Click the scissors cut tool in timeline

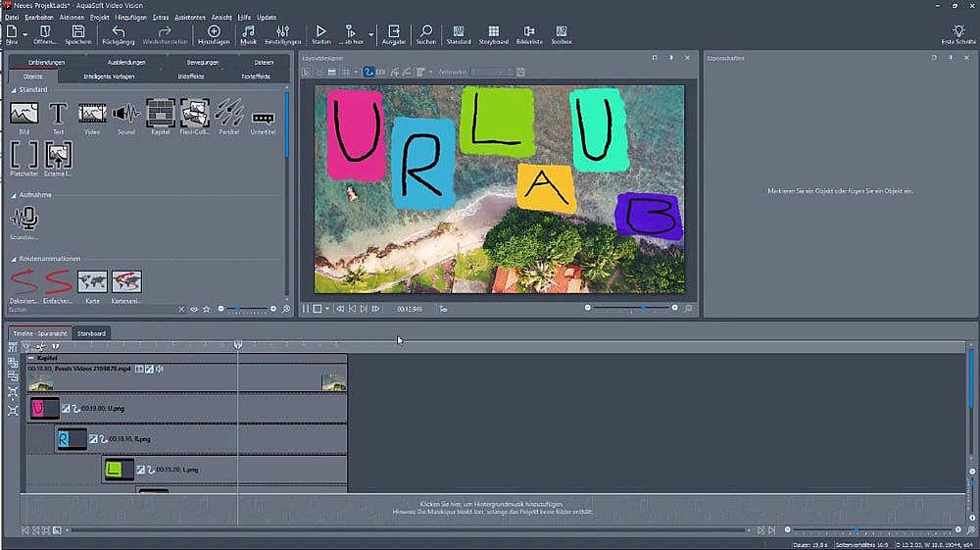[41, 346]
